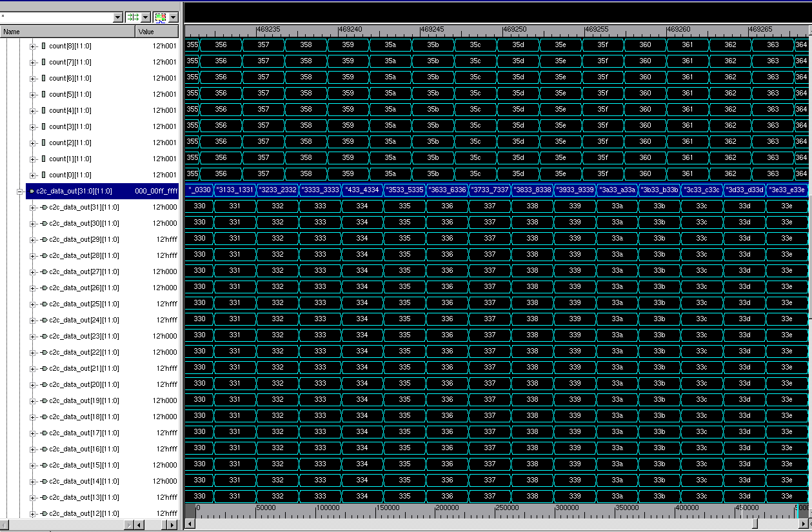812x532 pixels.
Task: Click 33c segment in c2c_data_out[20] waveform
Action: pyautogui.click(x=702, y=383)
